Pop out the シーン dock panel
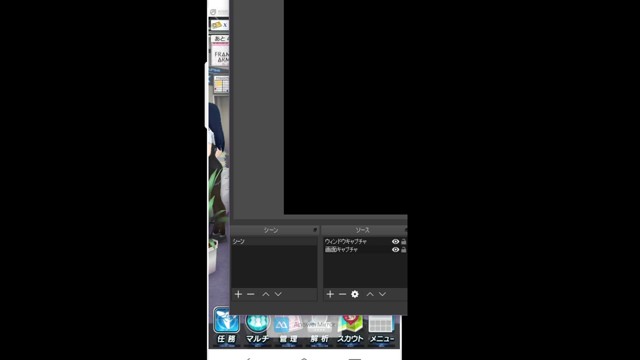 [315, 230]
